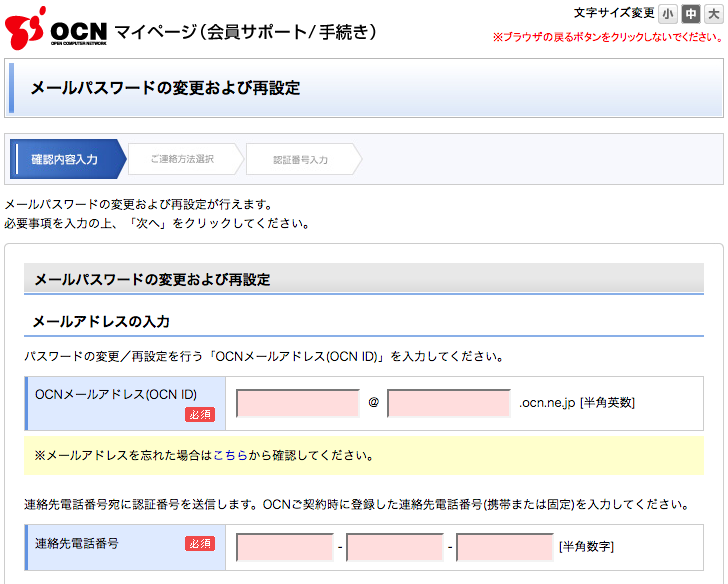
Task: Click the red browser back-button warning text
Action: pos(608,37)
